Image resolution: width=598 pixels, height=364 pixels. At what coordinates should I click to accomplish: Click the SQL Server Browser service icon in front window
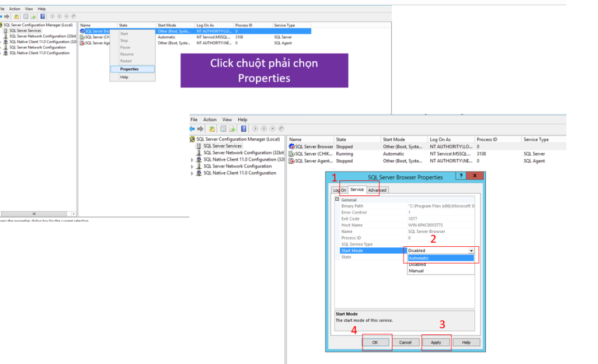point(292,146)
